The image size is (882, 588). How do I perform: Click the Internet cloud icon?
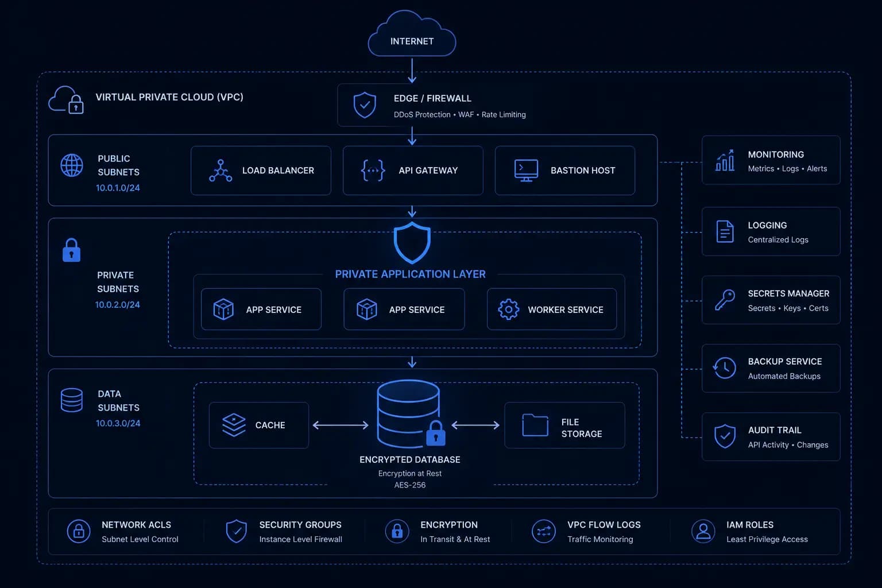pyautogui.click(x=412, y=33)
